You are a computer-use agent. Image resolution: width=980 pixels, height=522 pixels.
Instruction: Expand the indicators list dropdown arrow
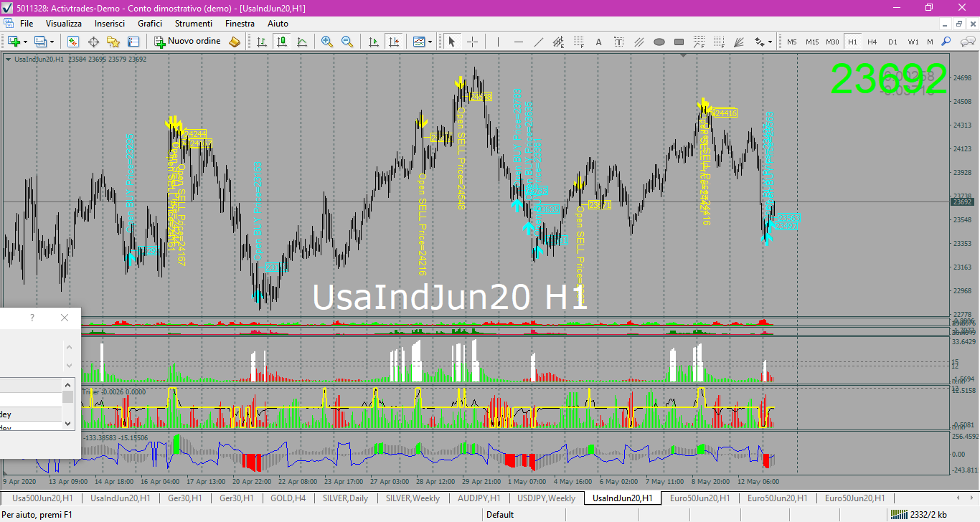click(x=430, y=42)
